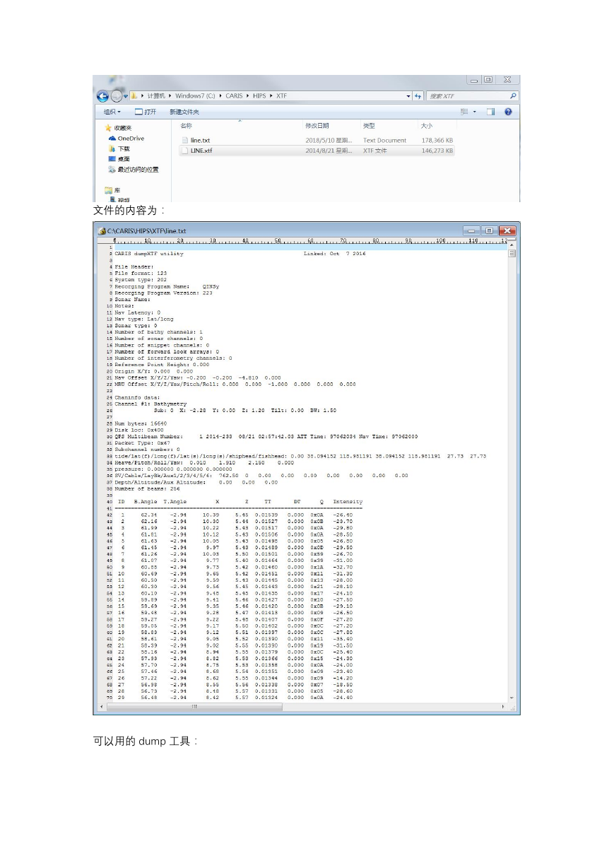Toggle the preview pane icon

click(491, 112)
